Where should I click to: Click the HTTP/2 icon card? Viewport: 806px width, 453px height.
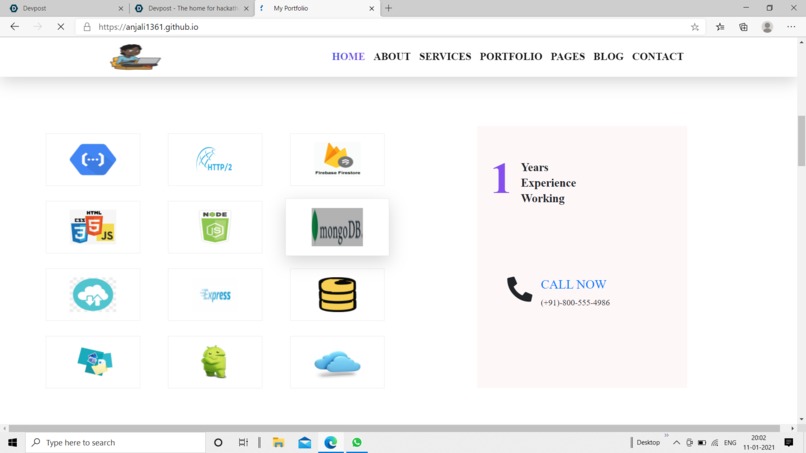(215, 159)
